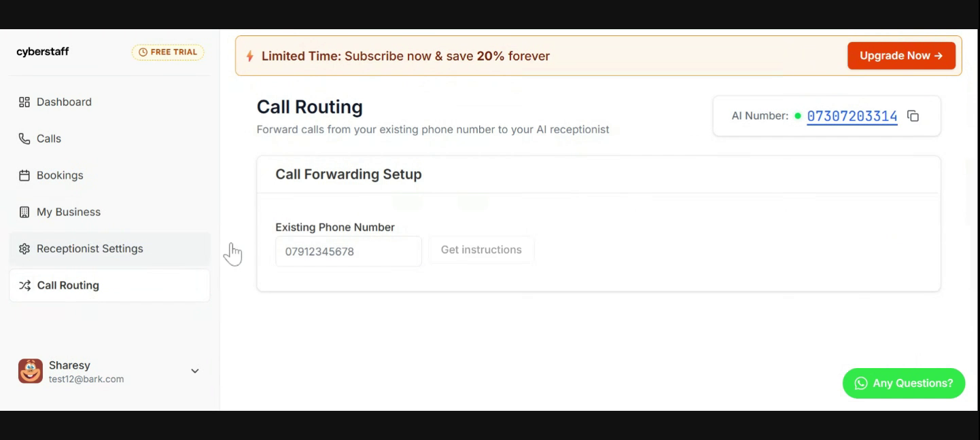Click the Calls phone icon

pos(24,139)
